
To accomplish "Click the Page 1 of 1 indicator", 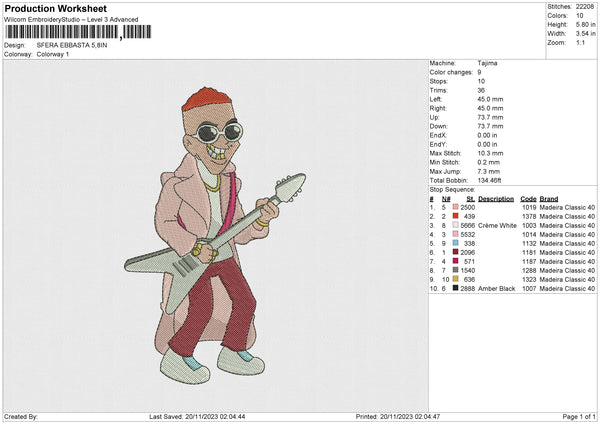I will coord(579,416).
